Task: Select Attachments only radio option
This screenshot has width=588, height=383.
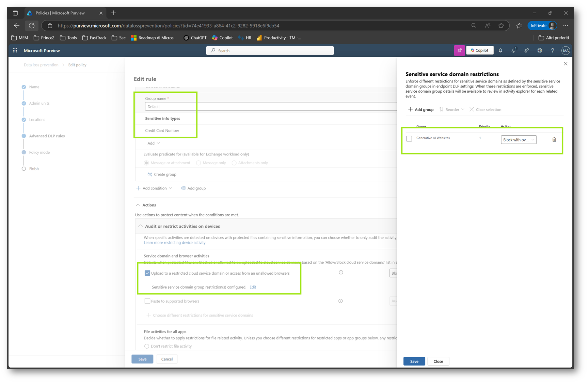Action: pos(234,163)
